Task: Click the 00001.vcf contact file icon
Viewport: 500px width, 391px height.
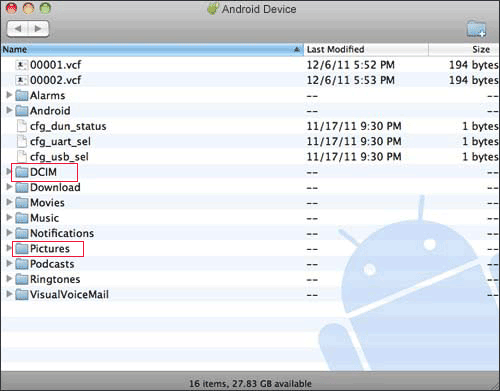Action: pos(21,65)
